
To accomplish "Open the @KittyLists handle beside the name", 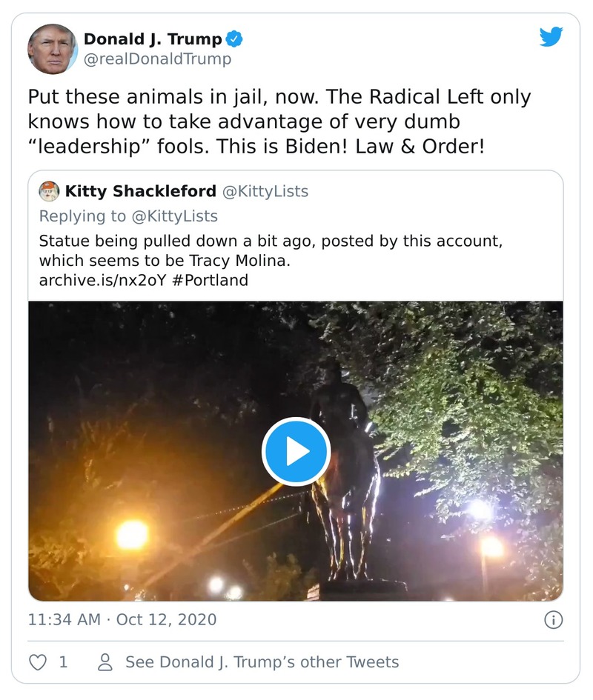I will pos(265,192).
